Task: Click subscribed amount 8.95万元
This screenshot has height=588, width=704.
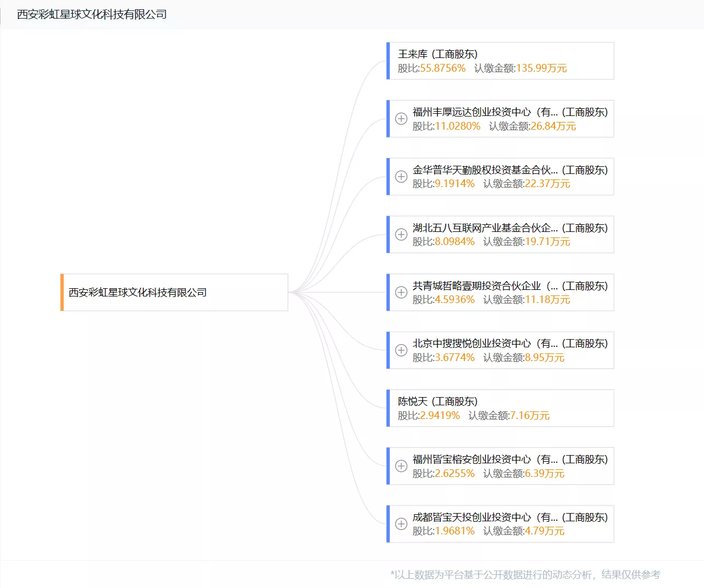Action: pyautogui.click(x=545, y=358)
